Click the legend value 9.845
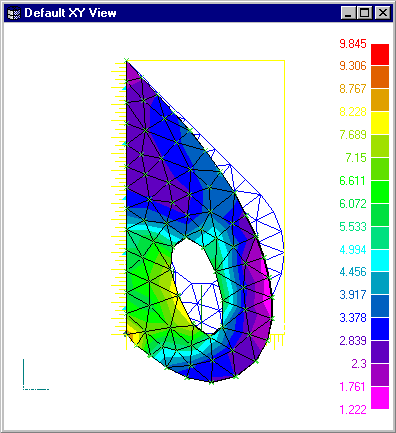 click(353, 44)
